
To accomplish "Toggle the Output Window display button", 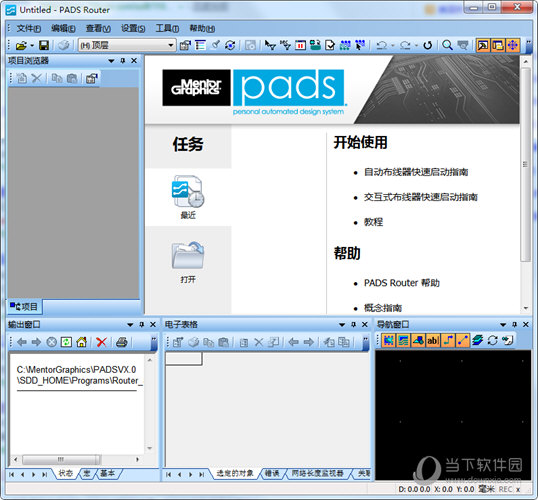I will coord(498,45).
